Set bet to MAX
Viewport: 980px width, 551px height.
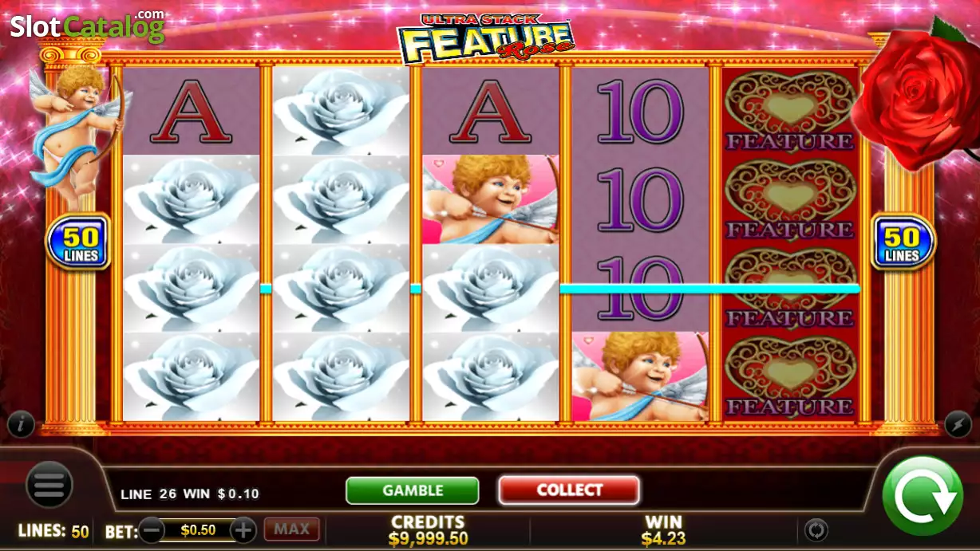[292, 529]
